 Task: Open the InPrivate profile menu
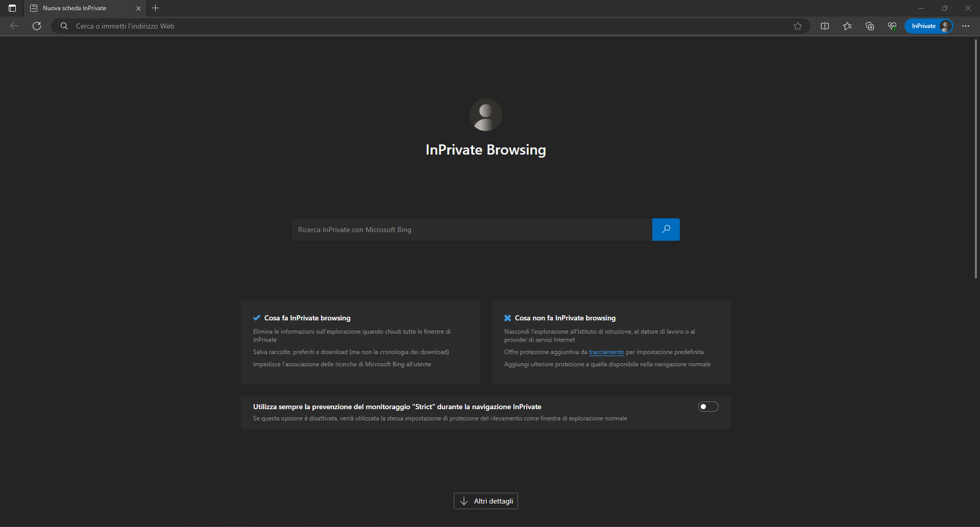point(929,26)
